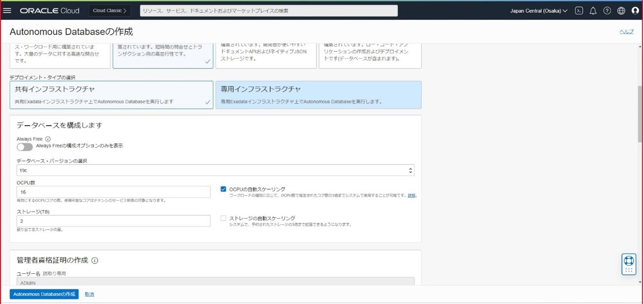
Task: Open the notifications bell
Action: tap(593, 10)
